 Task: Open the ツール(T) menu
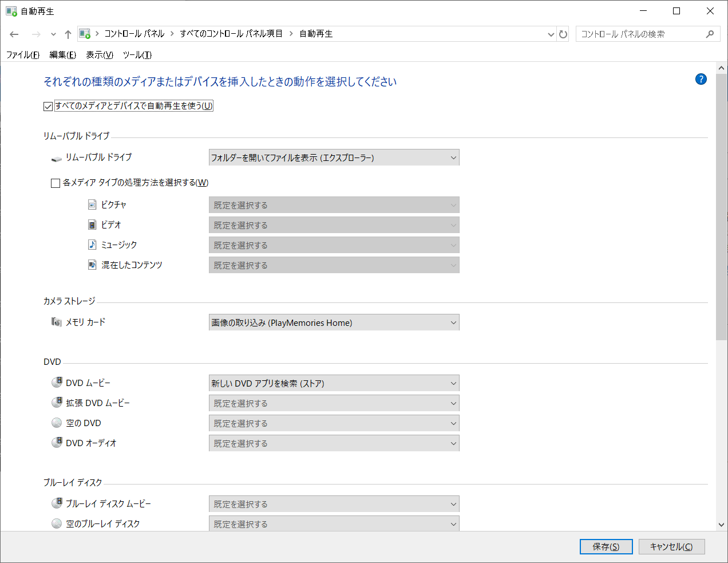[x=137, y=55]
